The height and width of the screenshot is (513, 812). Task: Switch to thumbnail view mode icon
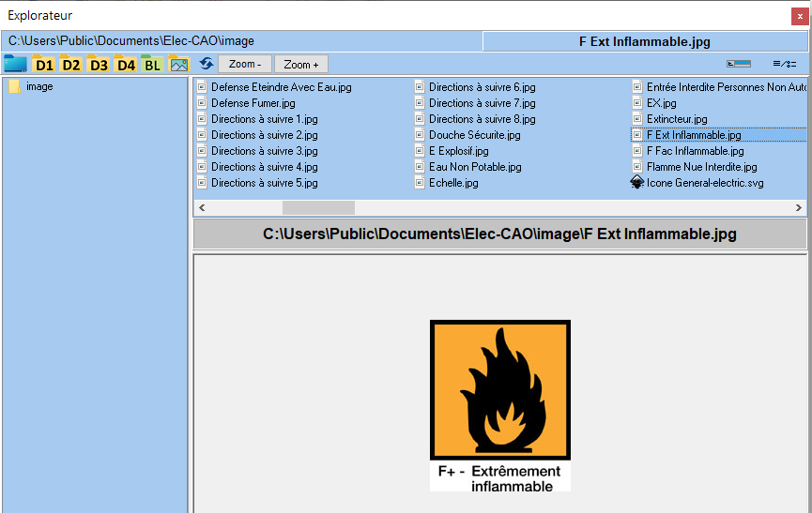pyautogui.click(x=739, y=64)
